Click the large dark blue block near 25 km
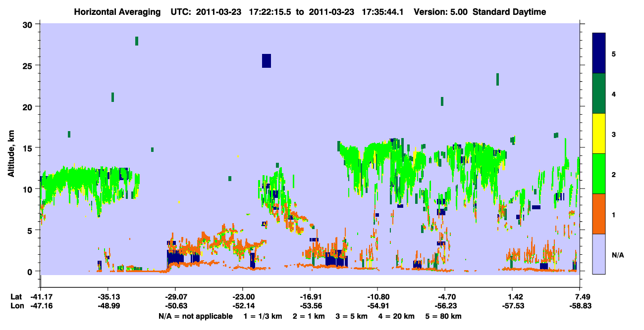Image resolution: width=644 pixels, height=330 pixels. click(x=267, y=60)
